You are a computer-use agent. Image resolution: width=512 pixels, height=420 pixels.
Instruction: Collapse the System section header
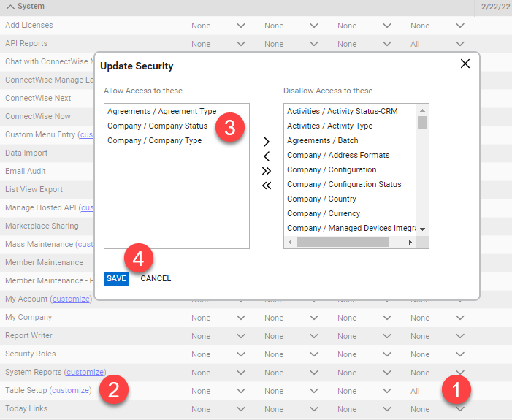pyautogui.click(x=10, y=7)
